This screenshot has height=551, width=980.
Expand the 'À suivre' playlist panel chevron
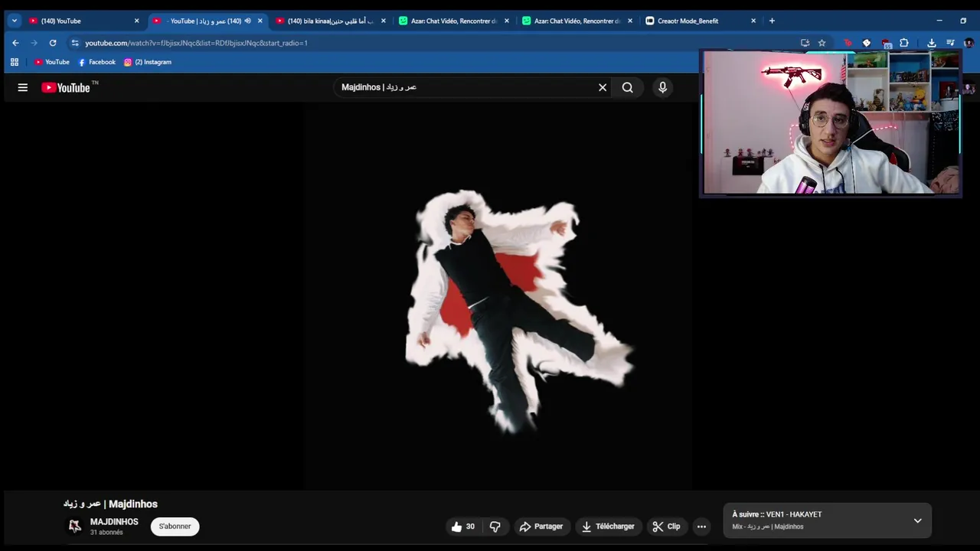pyautogui.click(x=917, y=520)
